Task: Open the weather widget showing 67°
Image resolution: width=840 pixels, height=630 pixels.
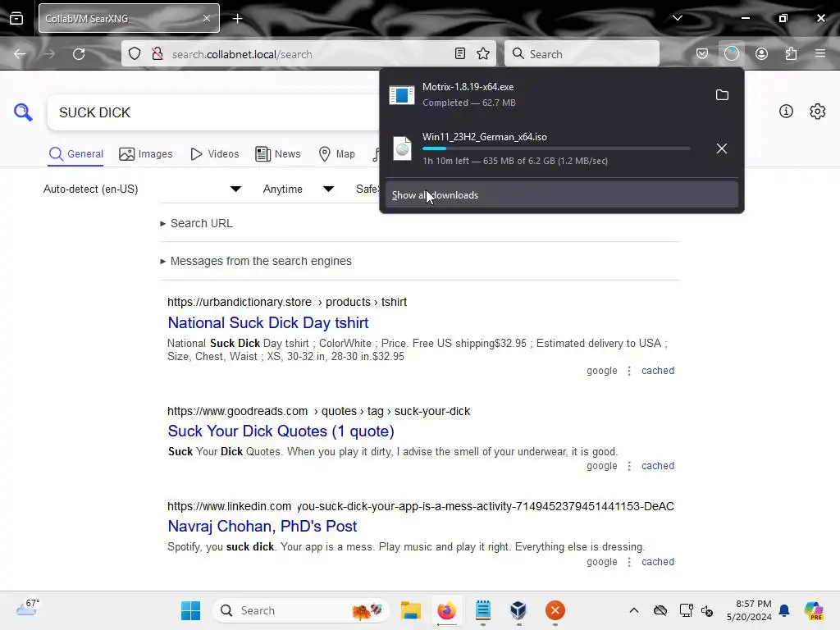Action: pyautogui.click(x=27, y=609)
